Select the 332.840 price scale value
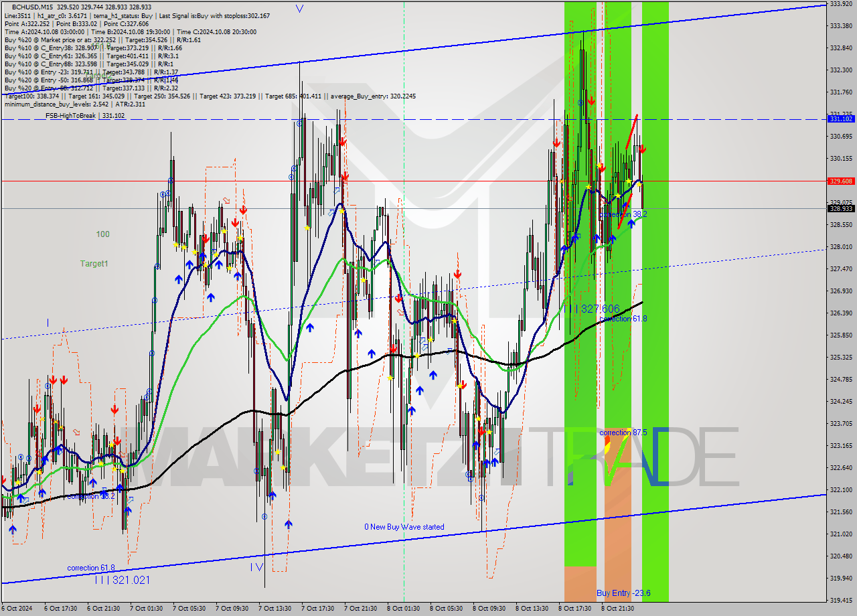 point(841,48)
